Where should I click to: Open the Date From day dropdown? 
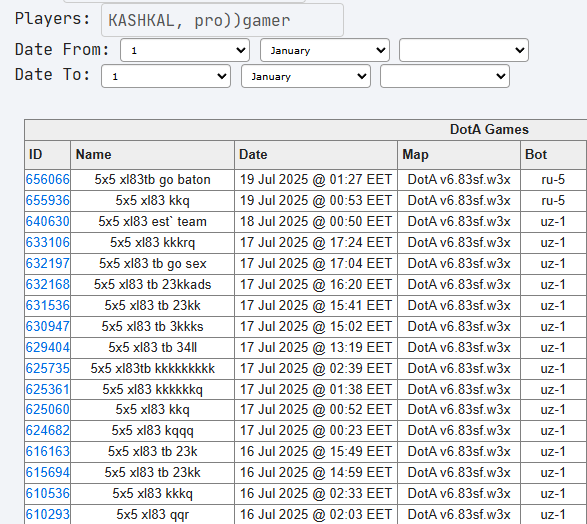tap(185, 50)
